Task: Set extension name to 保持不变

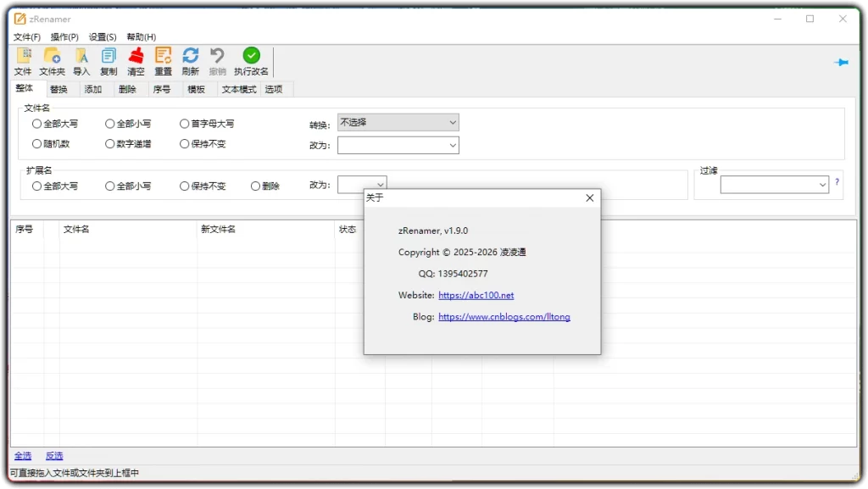Action: (x=184, y=186)
